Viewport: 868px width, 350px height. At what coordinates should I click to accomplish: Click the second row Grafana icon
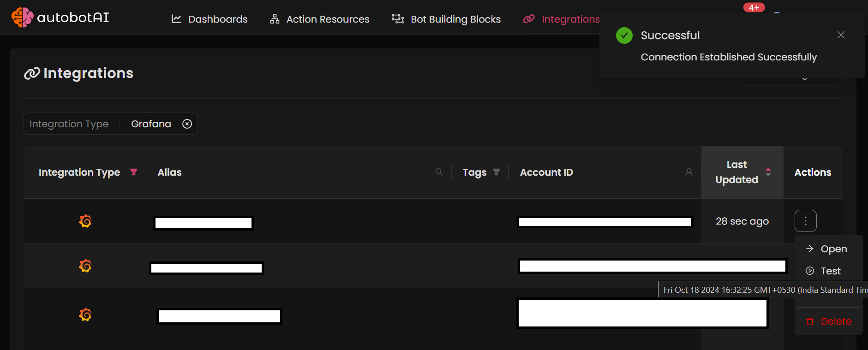tap(85, 266)
